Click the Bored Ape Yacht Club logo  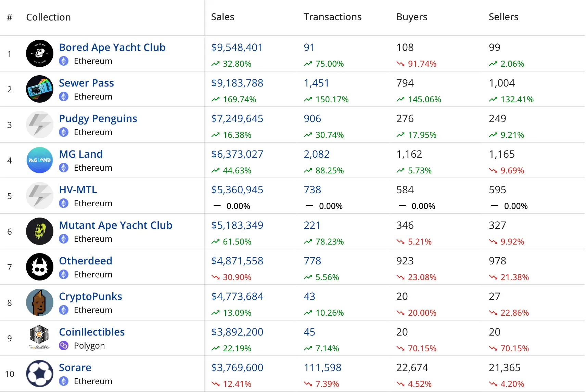[40, 53]
